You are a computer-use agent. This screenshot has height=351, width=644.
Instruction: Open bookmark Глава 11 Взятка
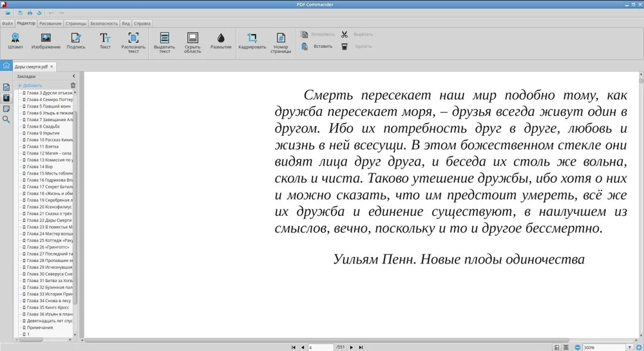point(43,147)
